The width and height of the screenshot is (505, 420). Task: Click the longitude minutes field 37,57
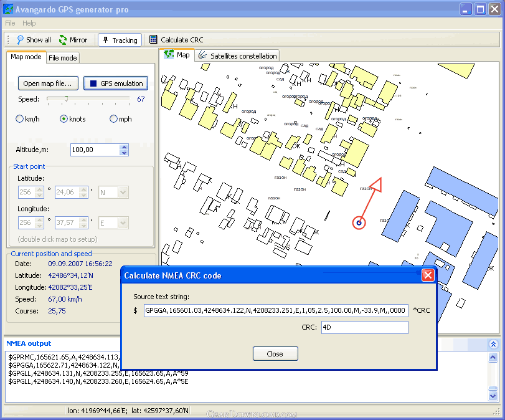pos(67,222)
